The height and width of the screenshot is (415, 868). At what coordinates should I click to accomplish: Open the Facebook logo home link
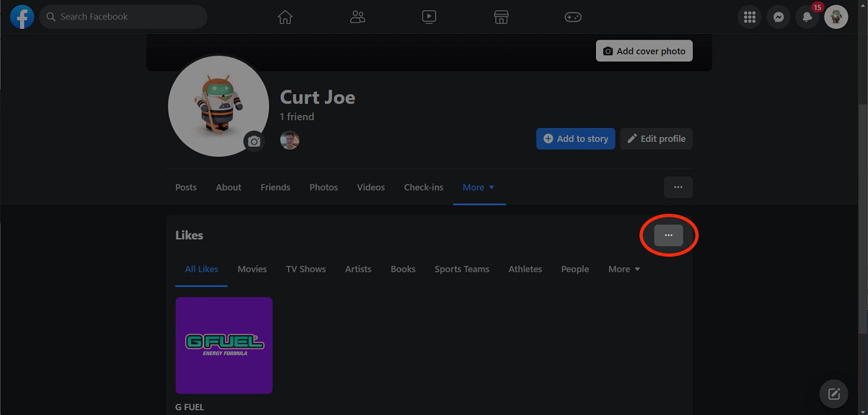click(22, 17)
